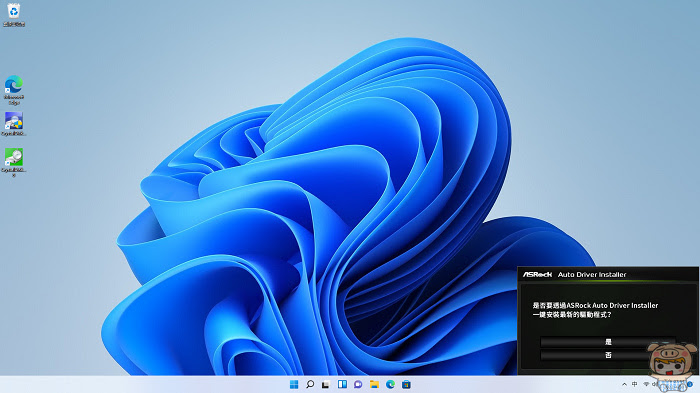700x393 pixels.
Task: Open network Wi-Fi tray icon
Action: 646,385
